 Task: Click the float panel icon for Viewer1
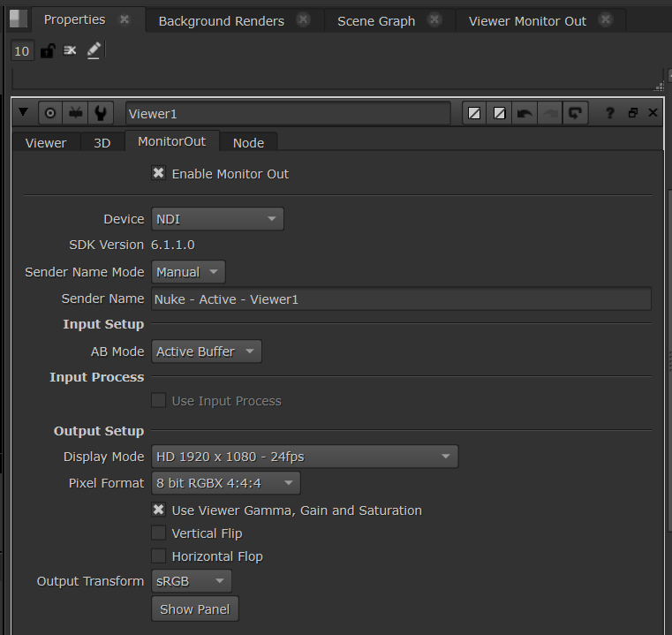tap(633, 113)
